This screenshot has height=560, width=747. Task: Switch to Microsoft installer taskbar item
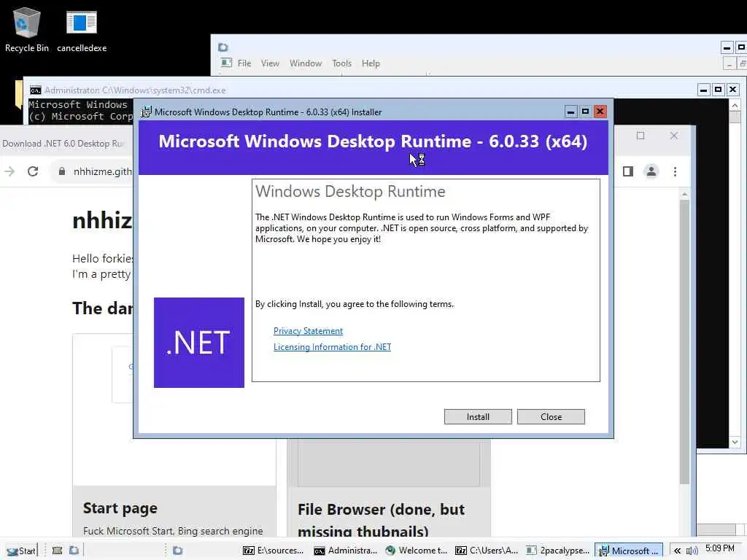pyautogui.click(x=628, y=551)
